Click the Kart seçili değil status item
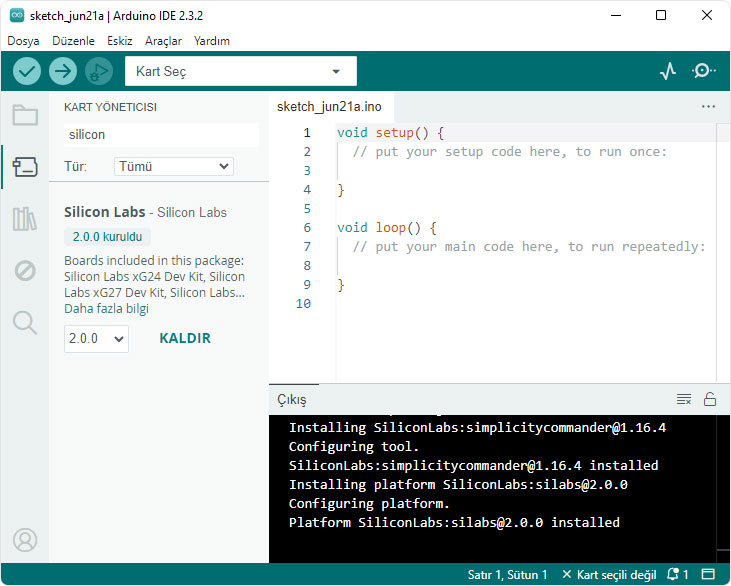Viewport: 731px width, 586px height. pos(610,574)
